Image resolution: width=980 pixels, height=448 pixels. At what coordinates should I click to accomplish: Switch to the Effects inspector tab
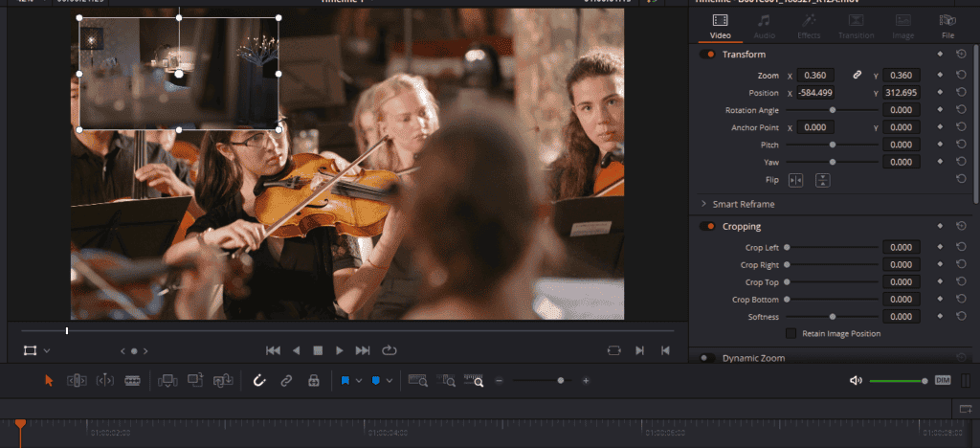(809, 27)
